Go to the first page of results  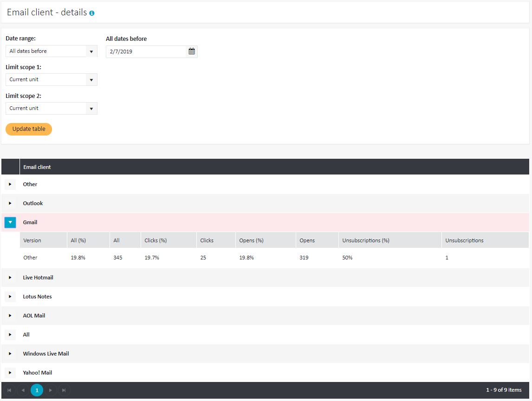[9, 390]
